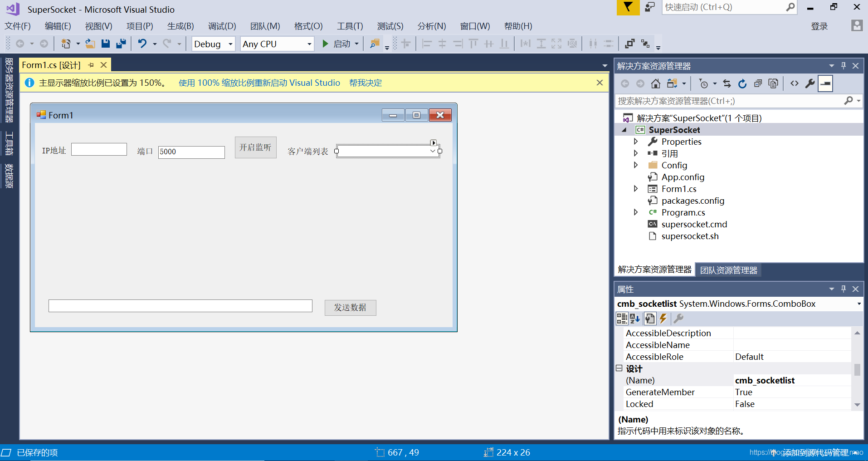The width and height of the screenshot is (868, 461).
Task: Open the 生成(B) menu
Action: point(180,26)
